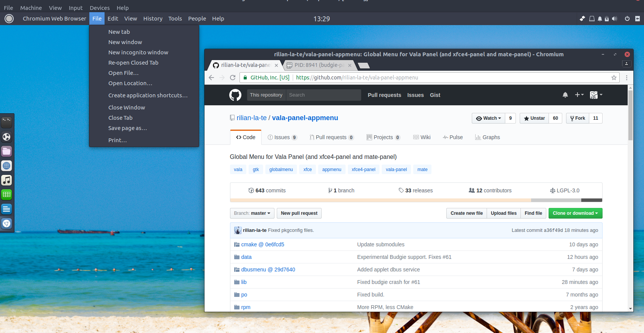This screenshot has width=644, height=333.
Task: Go to GitHub home via the Octocat logo
Action: point(235,95)
